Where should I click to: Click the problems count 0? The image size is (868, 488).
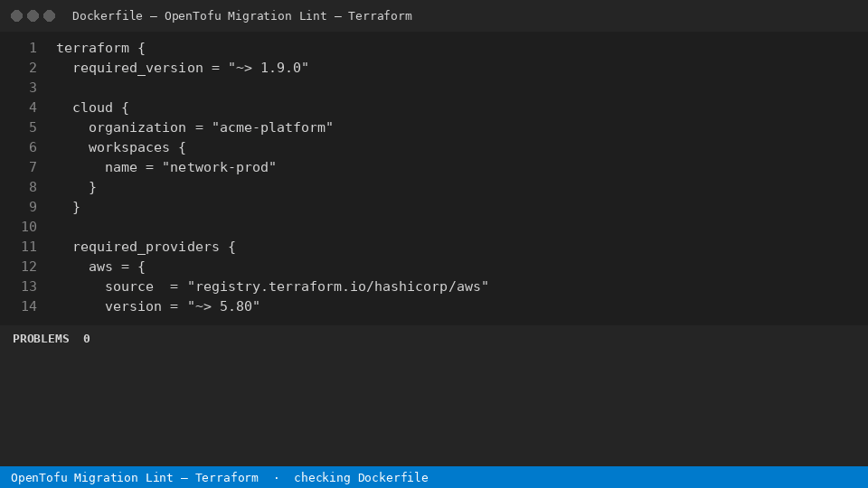click(87, 339)
